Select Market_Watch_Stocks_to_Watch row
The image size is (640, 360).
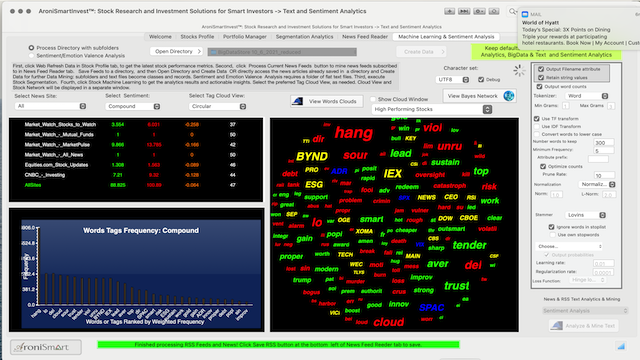pos(136,124)
